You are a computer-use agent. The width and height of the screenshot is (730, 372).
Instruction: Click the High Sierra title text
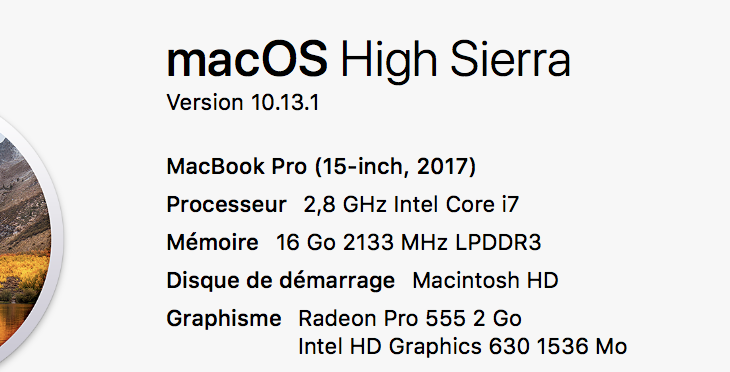click(x=455, y=61)
